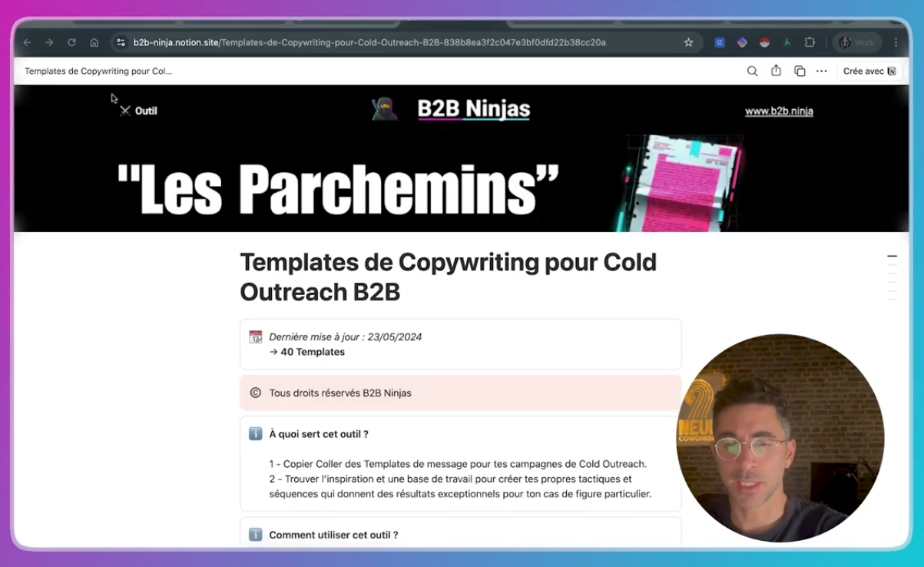Open the Notion page three-dots menu

coord(822,71)
